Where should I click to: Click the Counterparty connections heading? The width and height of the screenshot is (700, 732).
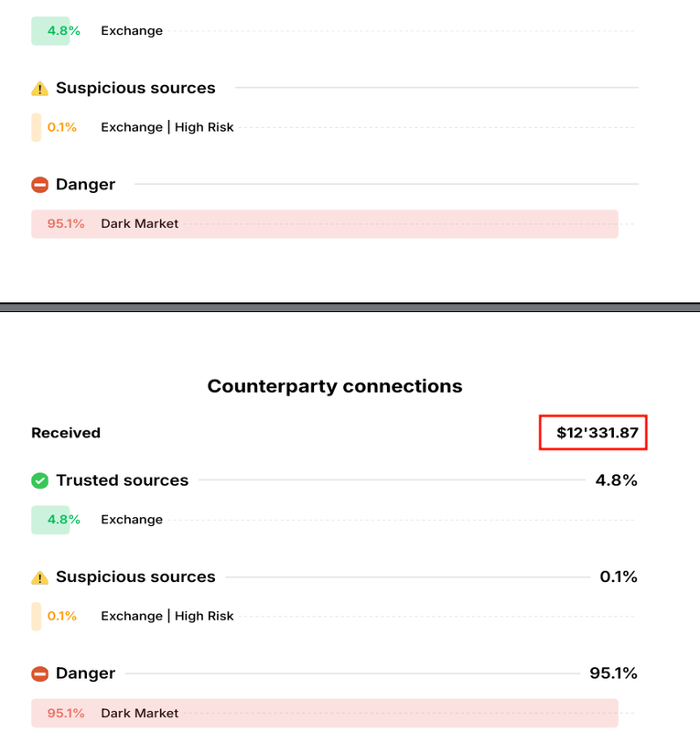pos(335,386)
